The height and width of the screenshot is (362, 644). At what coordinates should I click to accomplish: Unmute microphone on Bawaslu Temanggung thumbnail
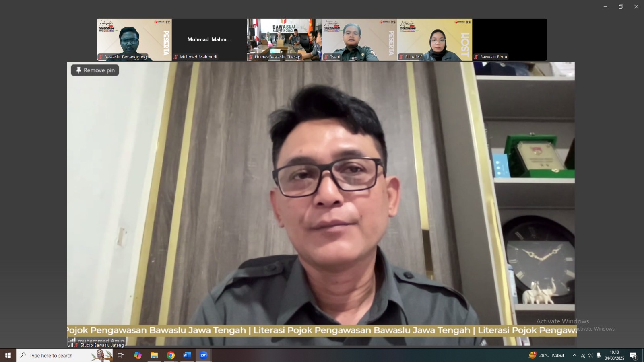(x=100, y=57)
